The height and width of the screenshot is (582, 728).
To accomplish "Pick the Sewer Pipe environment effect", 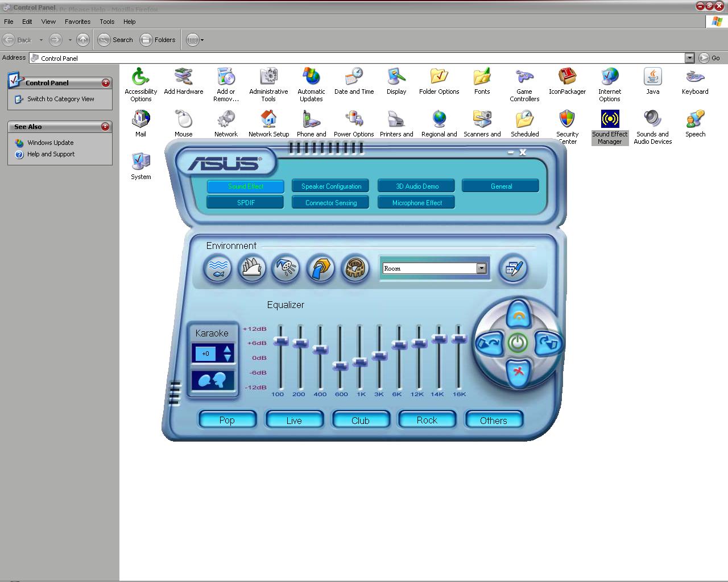I will click(320, 269).
